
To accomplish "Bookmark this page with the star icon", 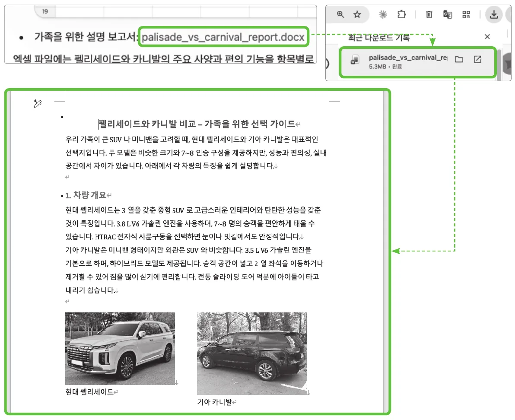I will coord(357,14).
